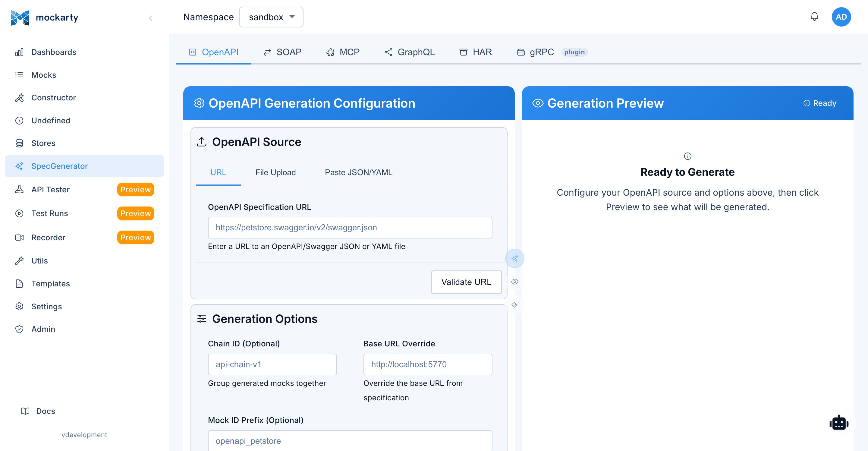The image size is (868, 451).
Task: Navigate to Stores
Action: tap(84, 143)
